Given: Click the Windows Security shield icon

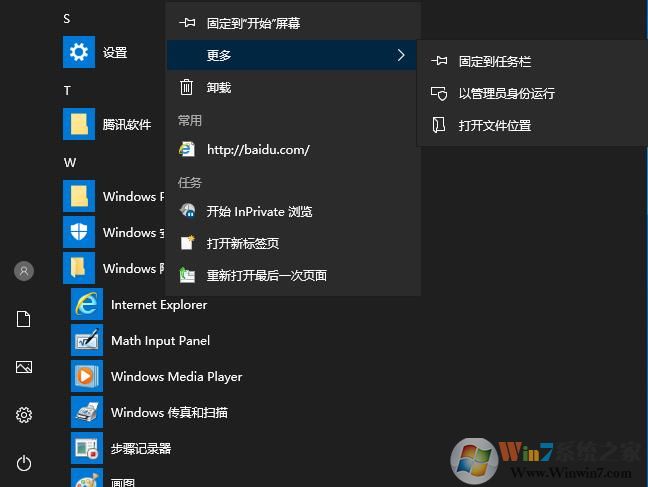Looking at the screenshot, I should click(79, 232).
